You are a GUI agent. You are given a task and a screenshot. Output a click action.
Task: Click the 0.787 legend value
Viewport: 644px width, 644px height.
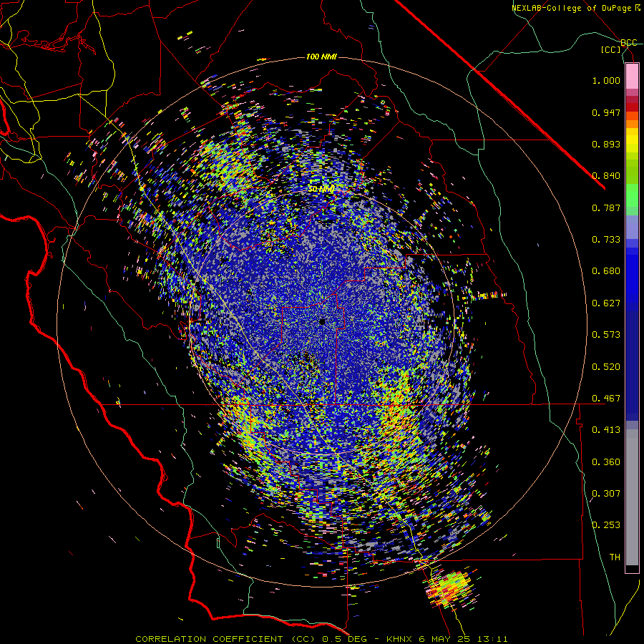(x=606, y=208)
